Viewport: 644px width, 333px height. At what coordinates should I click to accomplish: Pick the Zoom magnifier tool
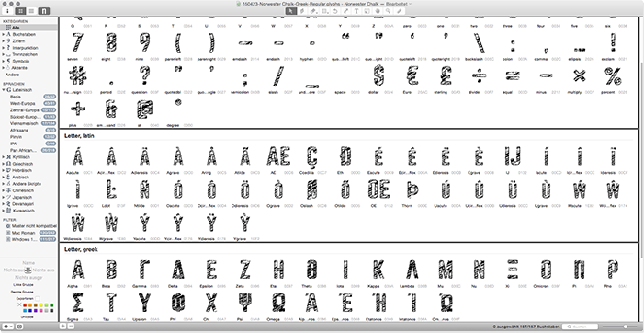pyautogui.click(x=389, y=11)
